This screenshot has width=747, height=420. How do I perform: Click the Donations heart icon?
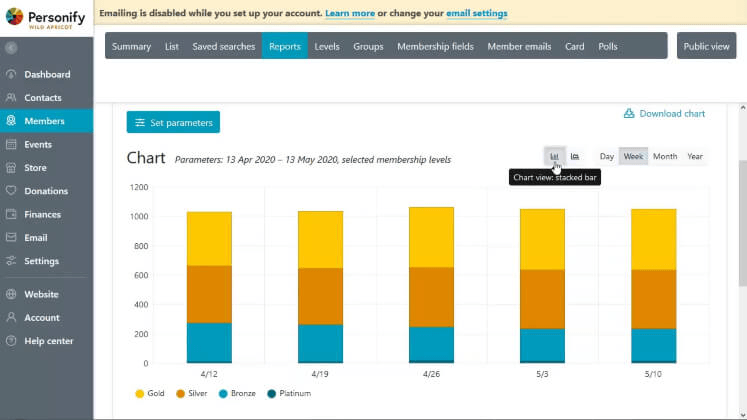tap(11, 191)
